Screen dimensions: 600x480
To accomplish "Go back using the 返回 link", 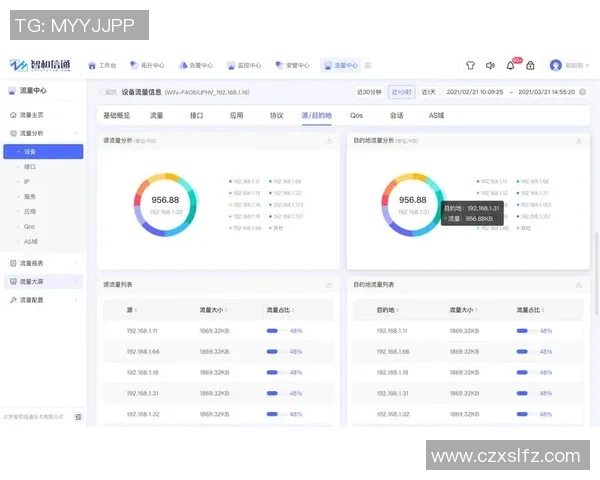I will [x=110, y=91].
